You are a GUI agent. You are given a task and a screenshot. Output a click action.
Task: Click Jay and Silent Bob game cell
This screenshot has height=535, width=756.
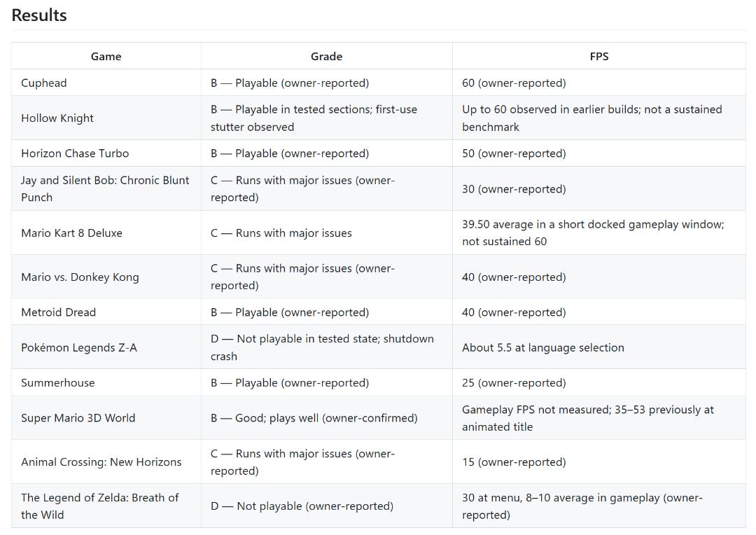pyautogui.click(x=106, y=188)
